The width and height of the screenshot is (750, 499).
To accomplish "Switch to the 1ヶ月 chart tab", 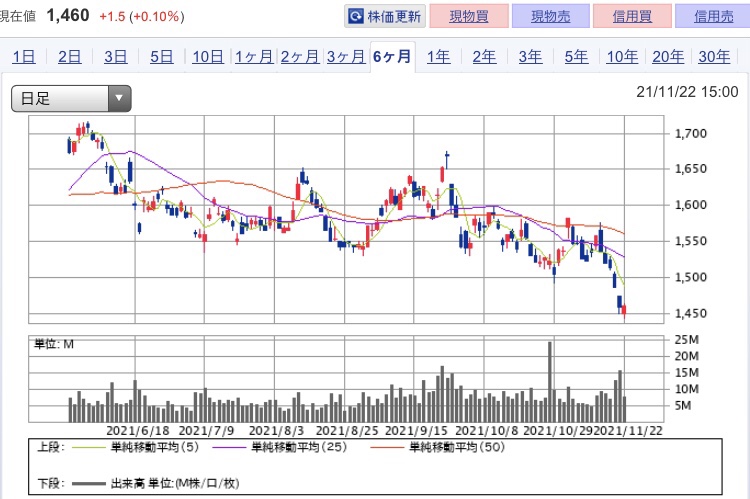I will (x=254, y=57).
